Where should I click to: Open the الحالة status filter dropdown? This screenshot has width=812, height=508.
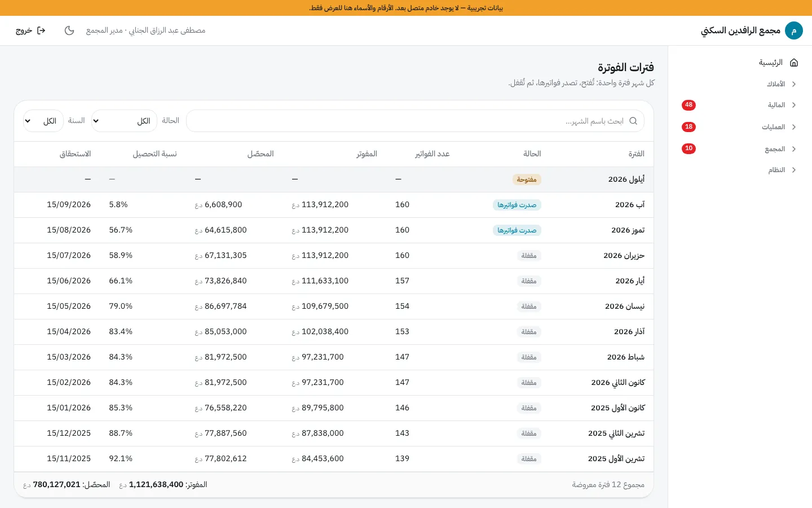coord(124,121)
